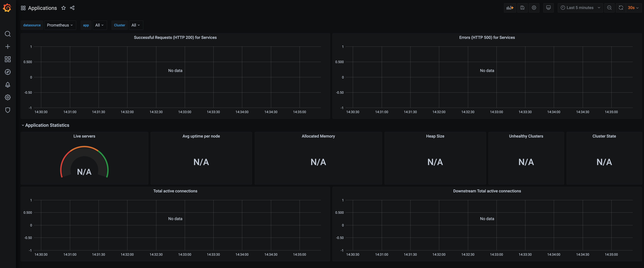This screenshot has height=268, width=644.
Task: Click the Live servers gauge
Action: (x=84, y=162)
